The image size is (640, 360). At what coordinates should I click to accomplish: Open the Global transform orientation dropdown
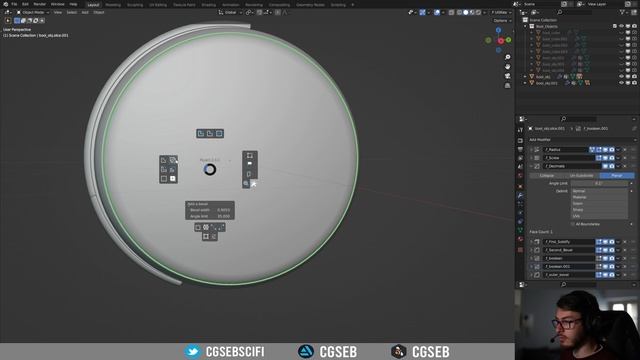pos(230,13)
